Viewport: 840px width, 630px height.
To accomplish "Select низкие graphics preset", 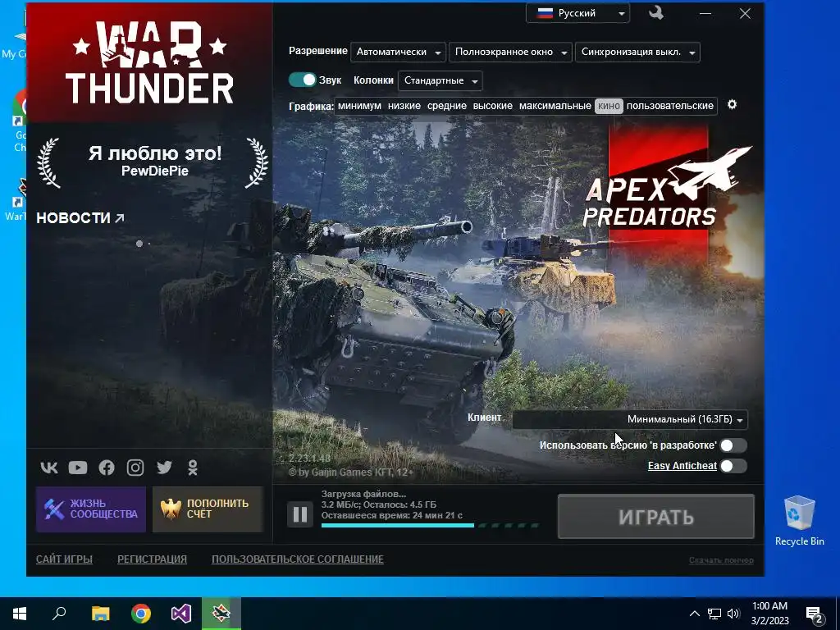I will click(404, 106).
